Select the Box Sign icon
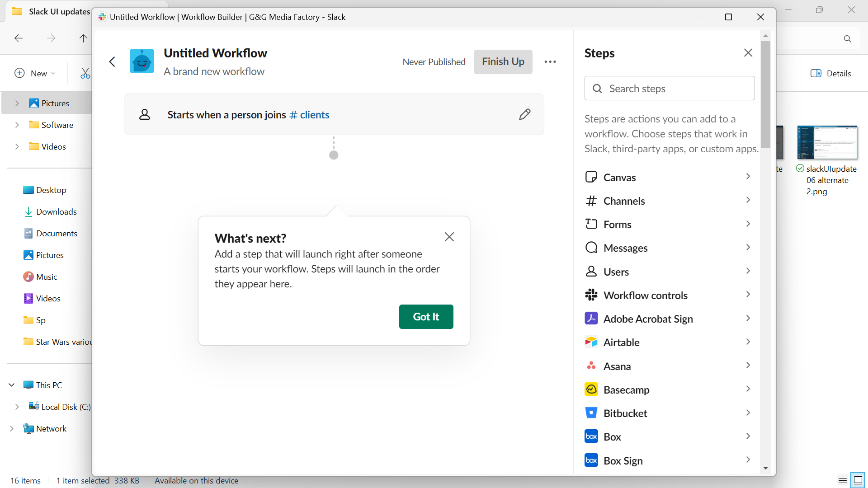The width and height of the screenshot is (868, 488). 591,460
